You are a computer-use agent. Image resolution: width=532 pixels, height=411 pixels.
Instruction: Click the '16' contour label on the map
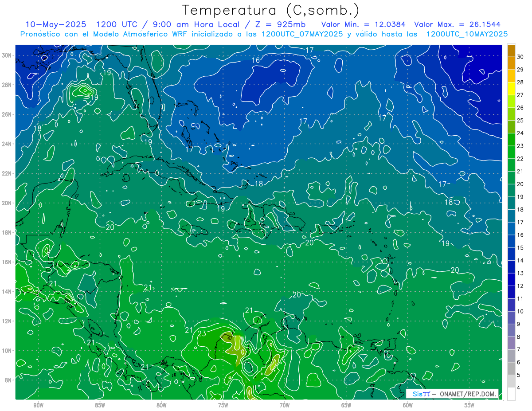click(256, 60)
